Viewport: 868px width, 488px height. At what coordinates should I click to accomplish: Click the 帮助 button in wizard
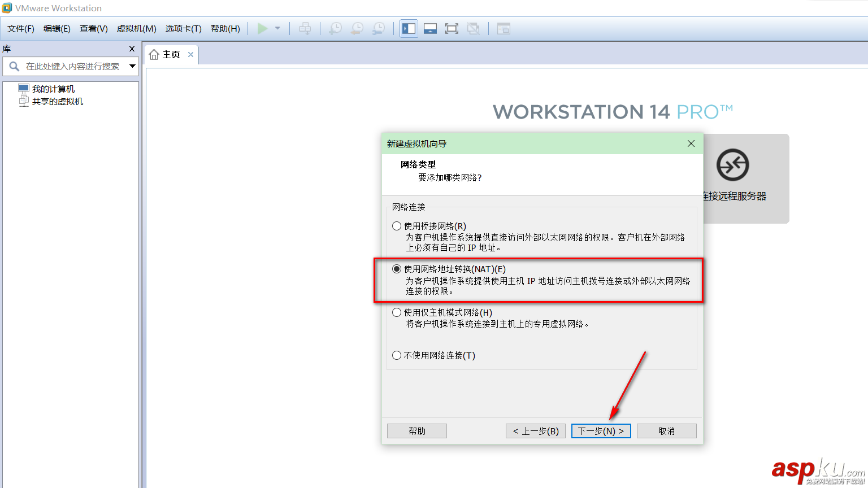417,431
